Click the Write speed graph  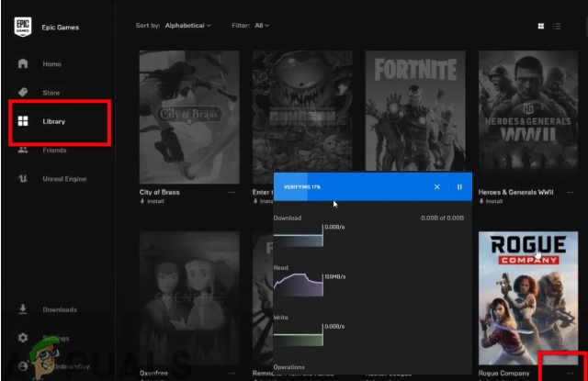299,335
